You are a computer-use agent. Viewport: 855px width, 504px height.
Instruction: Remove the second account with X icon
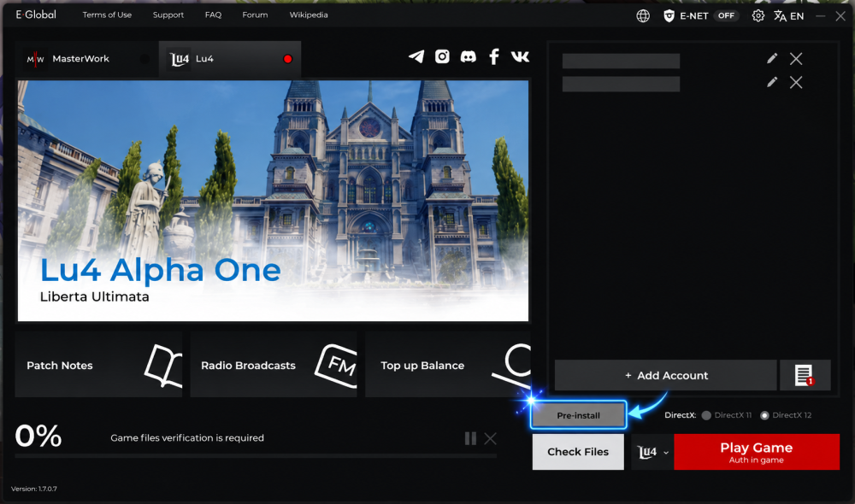point(796,82)
